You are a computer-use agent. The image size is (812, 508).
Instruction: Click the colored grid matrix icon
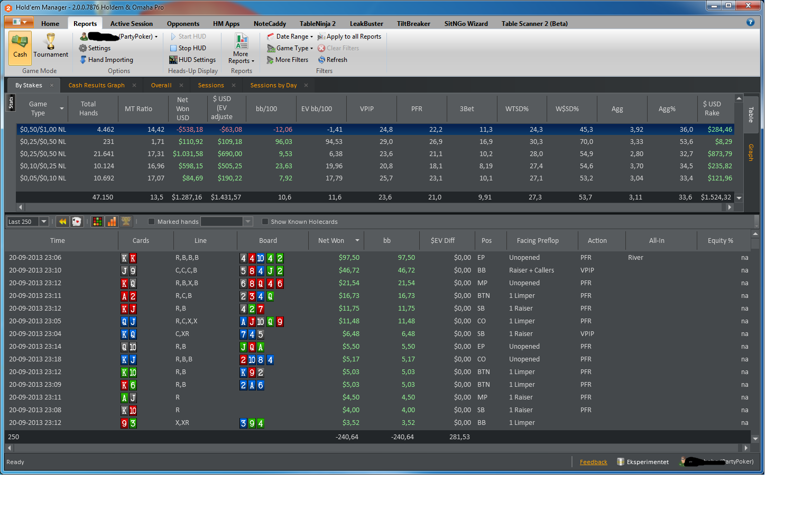(x=97, y=222)
